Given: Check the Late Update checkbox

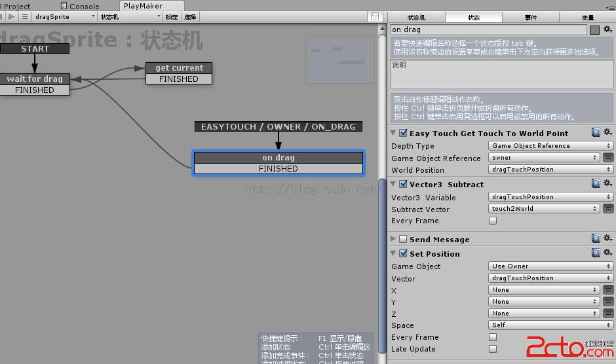Looking at the screenshot, I should point(493,349).
